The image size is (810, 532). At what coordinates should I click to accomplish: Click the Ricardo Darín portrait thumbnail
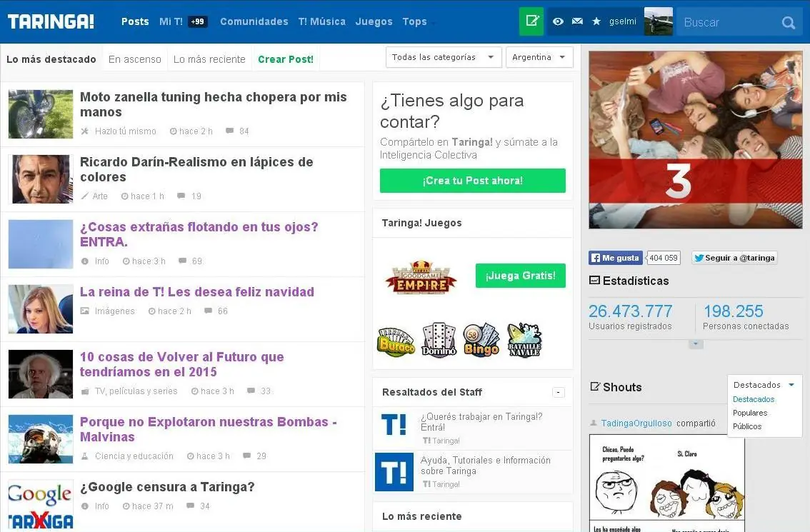40,179
